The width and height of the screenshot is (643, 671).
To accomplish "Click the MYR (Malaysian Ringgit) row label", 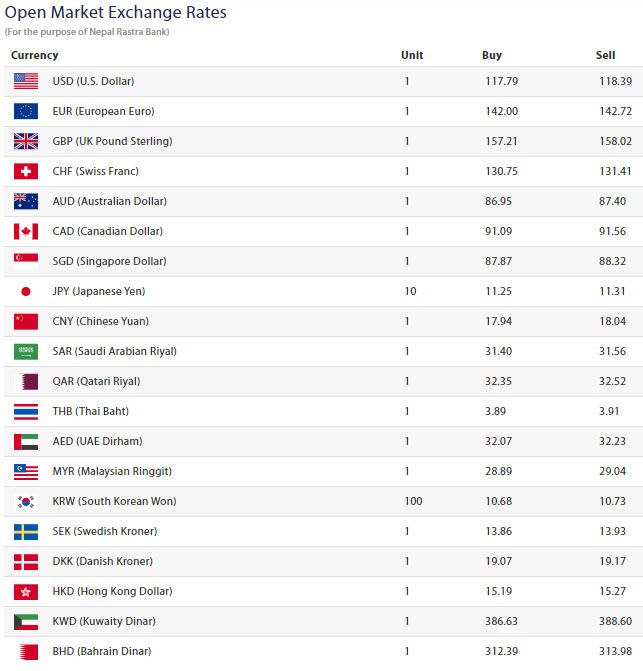I will click(x=112, y=471).
